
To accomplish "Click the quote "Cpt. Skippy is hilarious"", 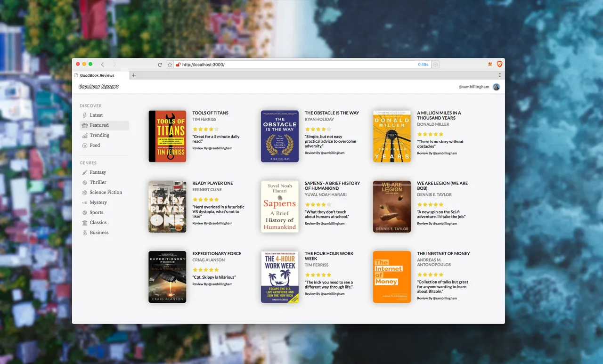I will coord(214,277).
